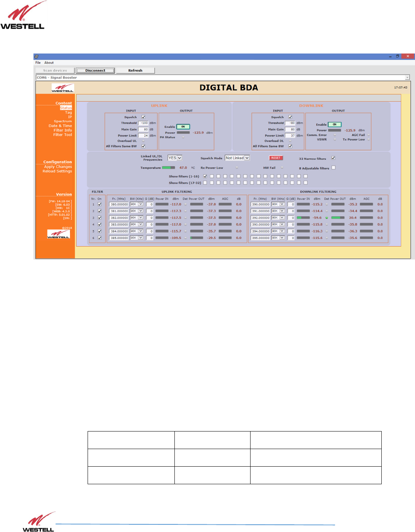The image size is (415, 532).
Task: Click the Downlink Power Limit input field
Action: (x=290, y=136)
